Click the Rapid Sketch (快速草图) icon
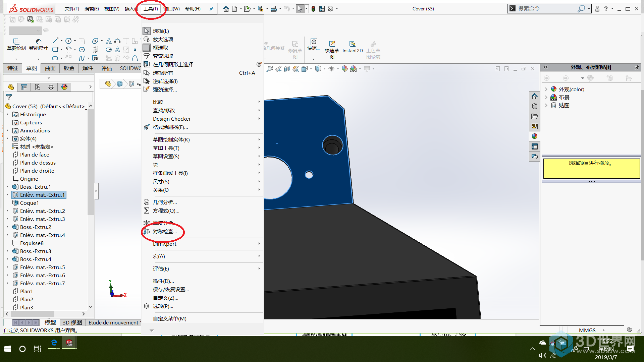 [x=332, y=50]
